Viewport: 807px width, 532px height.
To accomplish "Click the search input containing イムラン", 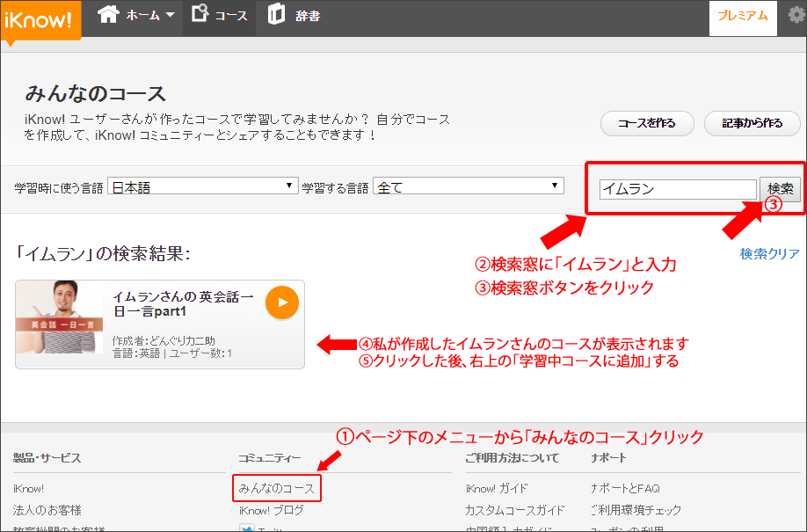I will (677, 188).
